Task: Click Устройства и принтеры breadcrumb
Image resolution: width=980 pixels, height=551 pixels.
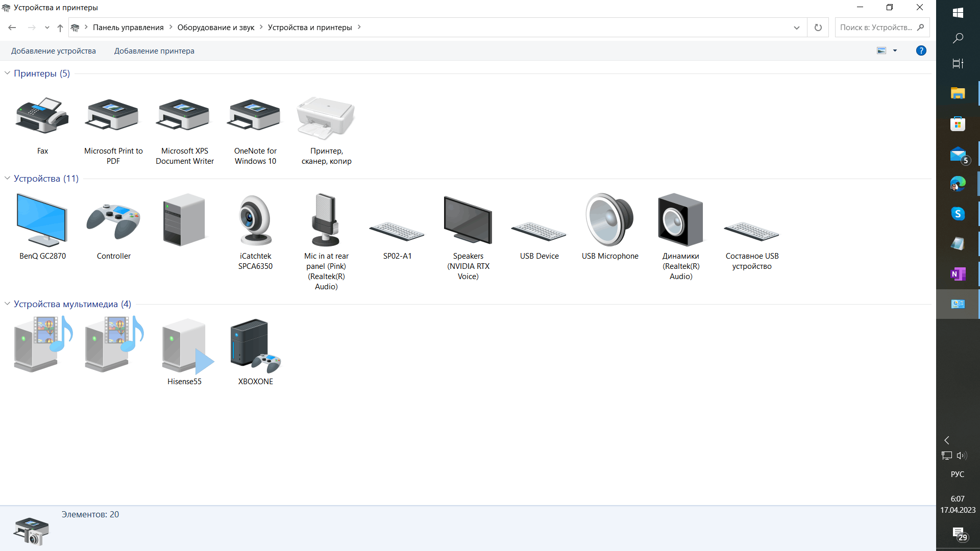Action: 310,28
